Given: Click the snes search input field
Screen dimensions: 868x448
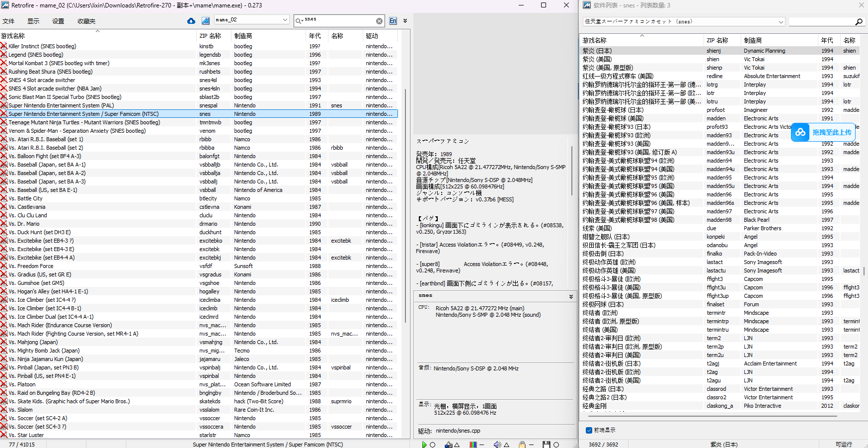Looking at the screenshot, I should tap(339, 21).
